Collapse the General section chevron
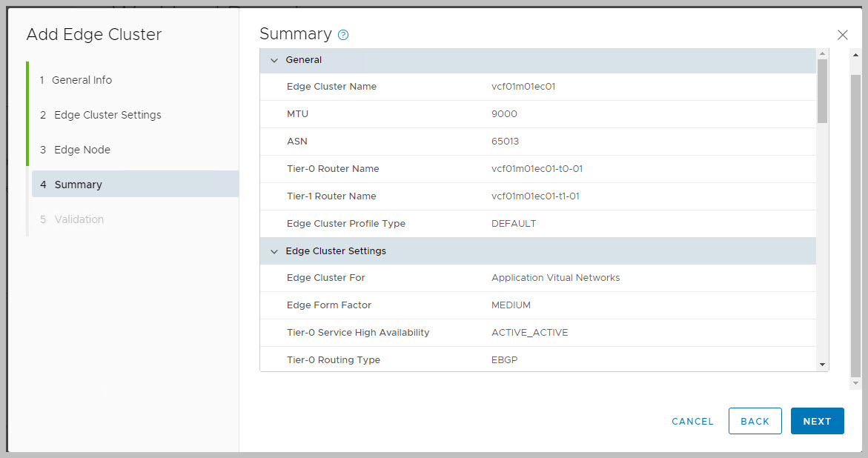 (274, 60)
